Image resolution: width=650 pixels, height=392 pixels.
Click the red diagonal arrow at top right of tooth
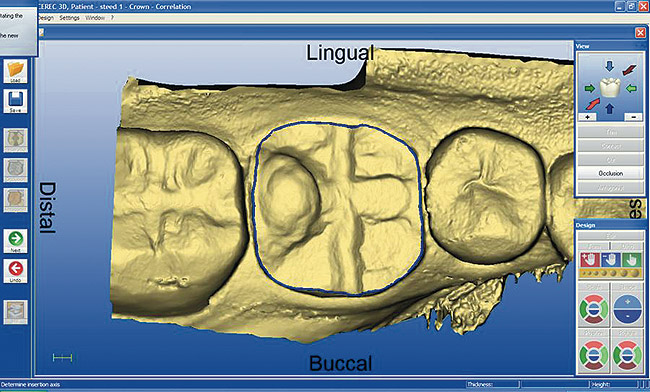click(629, 70)
